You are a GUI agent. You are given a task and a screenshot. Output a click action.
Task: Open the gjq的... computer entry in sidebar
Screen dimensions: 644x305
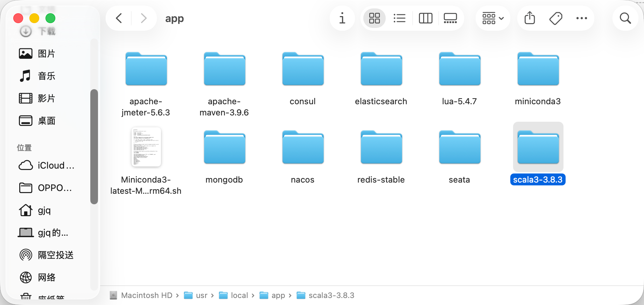(x=43, y=233)
